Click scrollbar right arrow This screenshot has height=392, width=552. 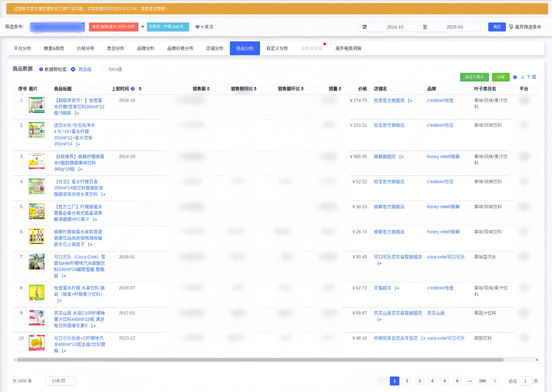click(537, 360)
